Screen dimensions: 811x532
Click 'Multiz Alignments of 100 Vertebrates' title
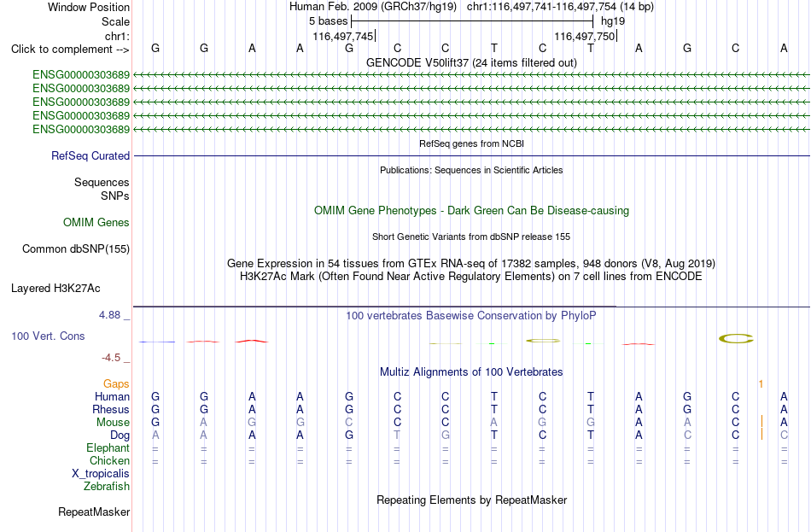[471, 371]
